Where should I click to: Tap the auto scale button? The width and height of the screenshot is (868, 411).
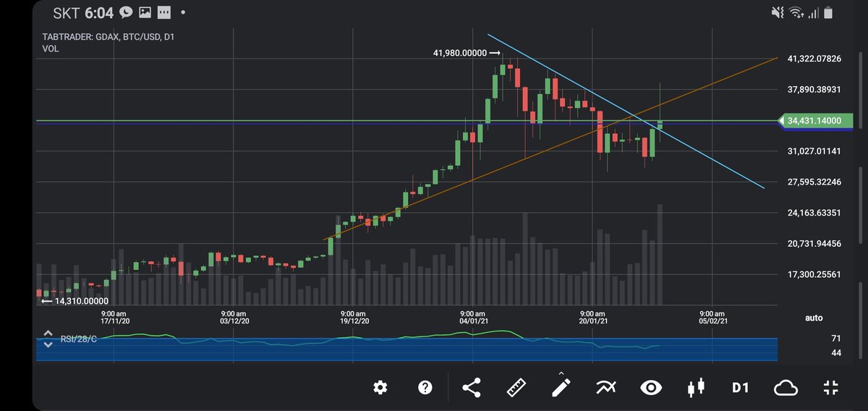point(814,318)
